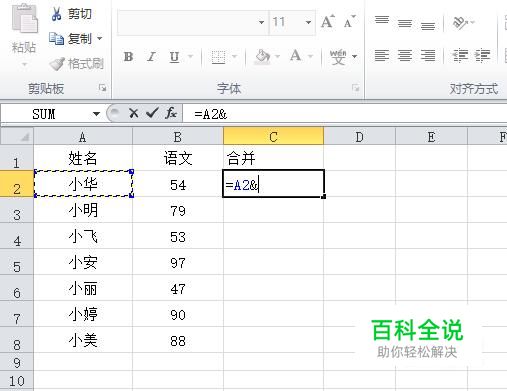Expand the Paste options arrow

tap(24, 64)
